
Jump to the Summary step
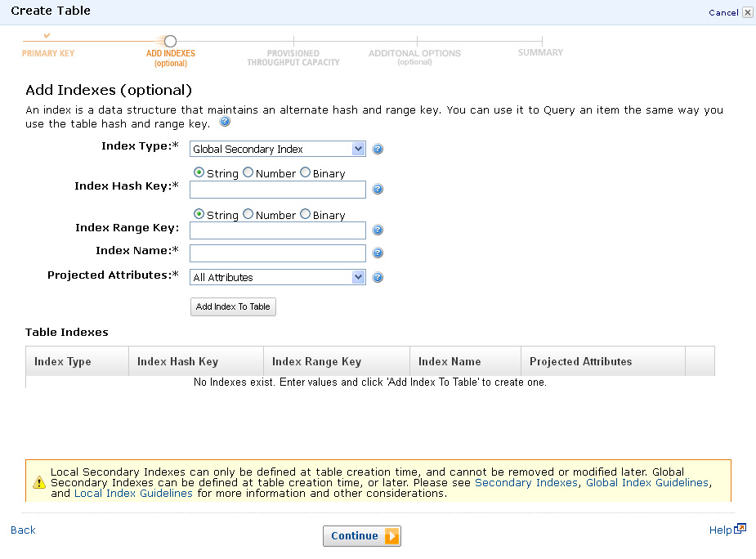[540, 52]
